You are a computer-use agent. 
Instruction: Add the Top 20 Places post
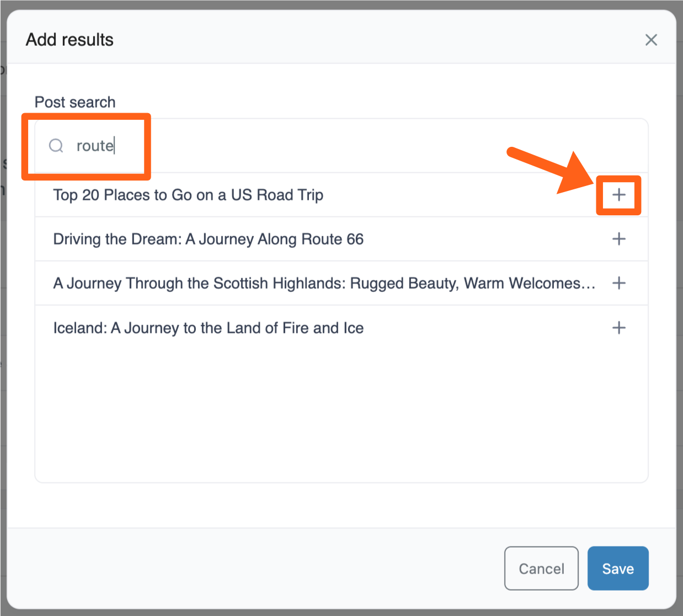pyautogui.click(x=618, y=195)
